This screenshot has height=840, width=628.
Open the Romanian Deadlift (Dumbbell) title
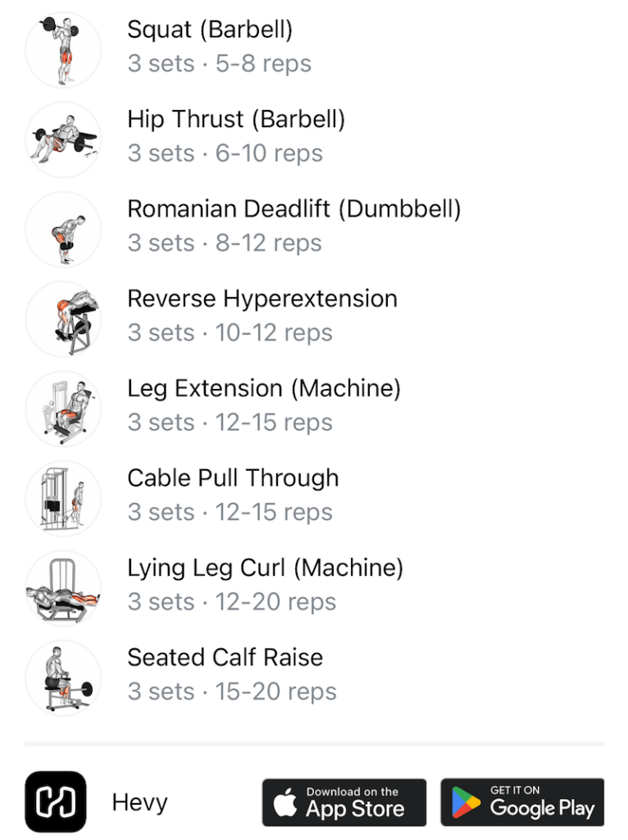294,209
